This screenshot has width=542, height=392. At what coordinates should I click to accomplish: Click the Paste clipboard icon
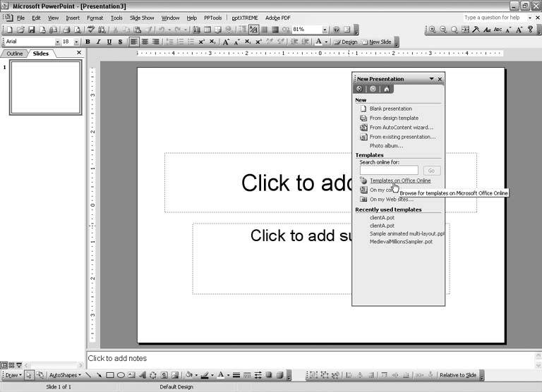[137, 30]
